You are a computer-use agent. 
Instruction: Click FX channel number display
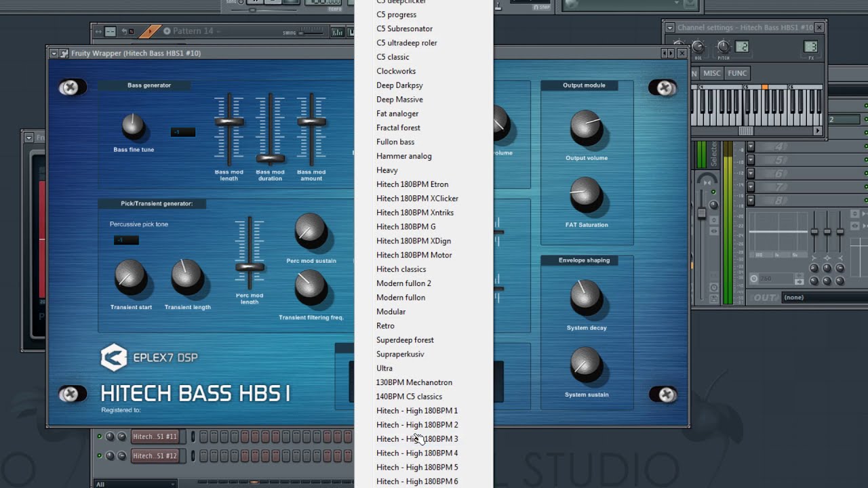click(x=810, y=47)
